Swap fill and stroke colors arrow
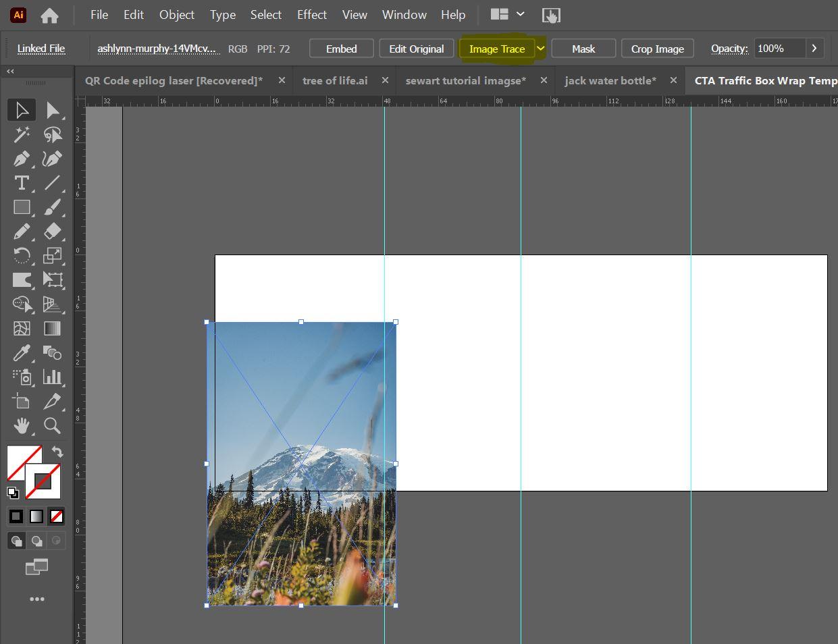 (x=57, y=452)
